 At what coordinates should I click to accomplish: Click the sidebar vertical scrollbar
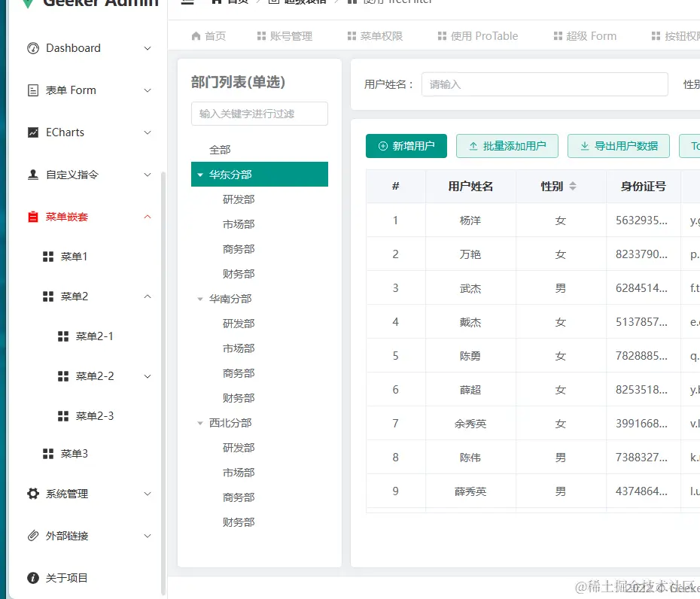(x=163, y=384)
